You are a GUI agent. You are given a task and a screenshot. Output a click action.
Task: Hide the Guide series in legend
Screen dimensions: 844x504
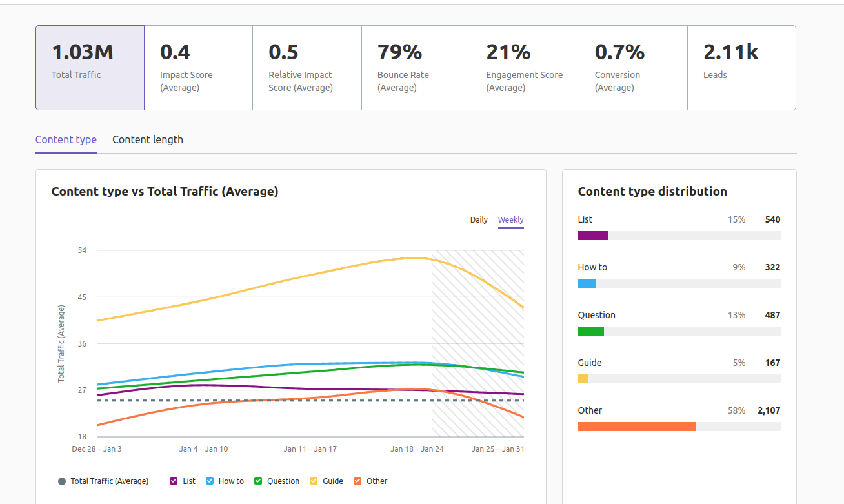(x=314, y=481)
